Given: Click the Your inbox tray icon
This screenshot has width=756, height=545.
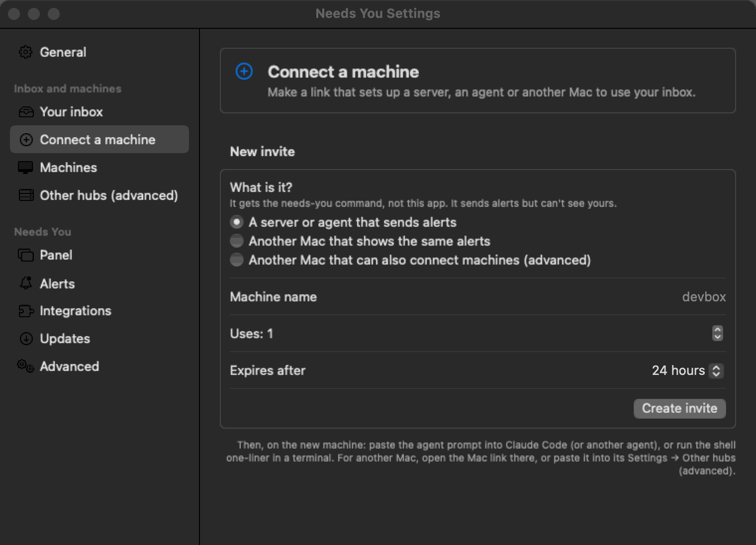Looking at the screenshot, I should click(26, 112).
